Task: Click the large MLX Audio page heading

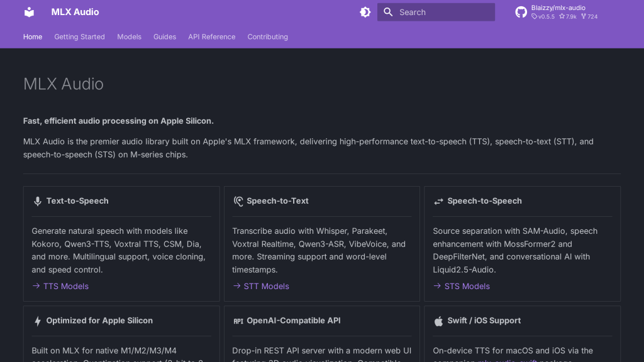Action: point(64,84)
